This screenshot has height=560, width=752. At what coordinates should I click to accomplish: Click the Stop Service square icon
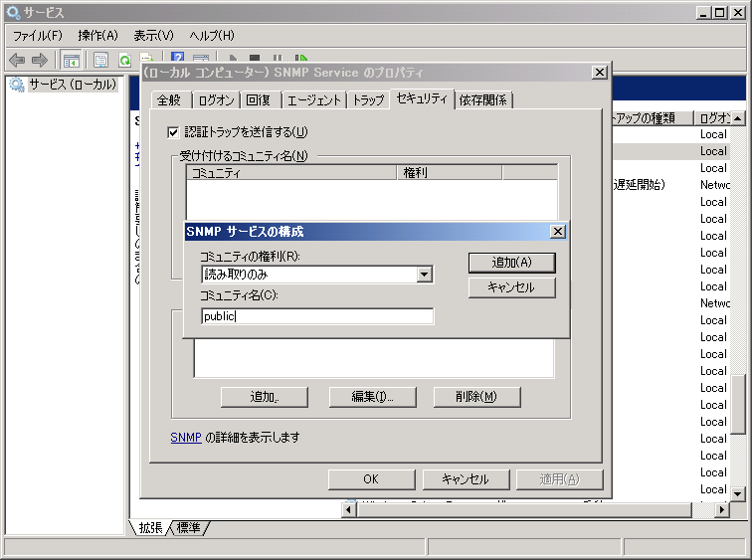[x=255, y=58]
